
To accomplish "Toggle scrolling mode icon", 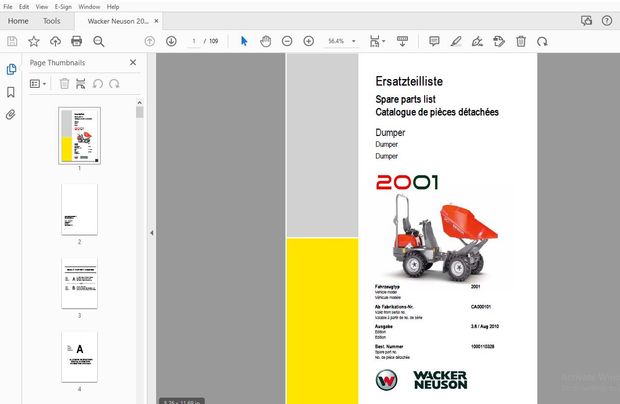I will (403, 41).
